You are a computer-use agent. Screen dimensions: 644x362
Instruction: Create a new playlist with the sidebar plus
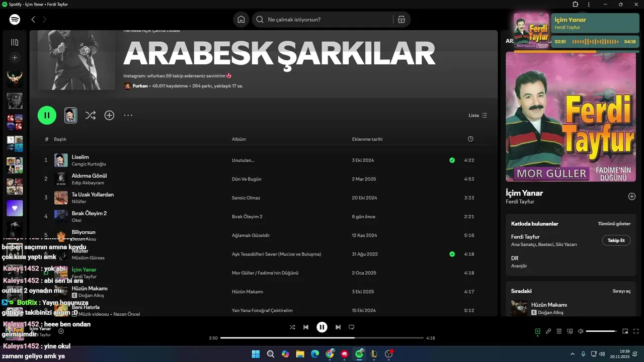point(15,58)
